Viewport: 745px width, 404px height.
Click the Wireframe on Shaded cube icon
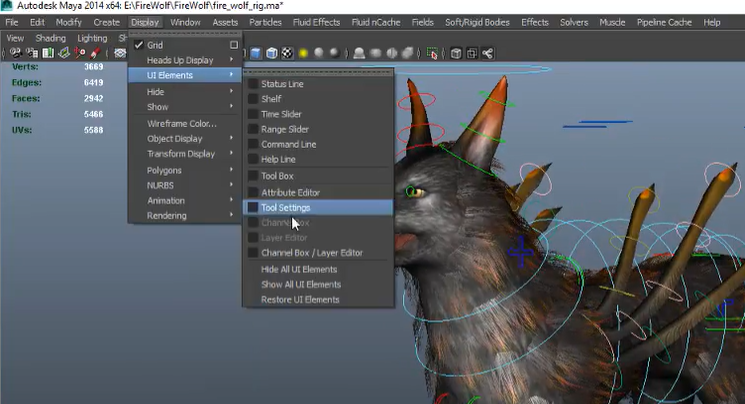pos(272,53)
